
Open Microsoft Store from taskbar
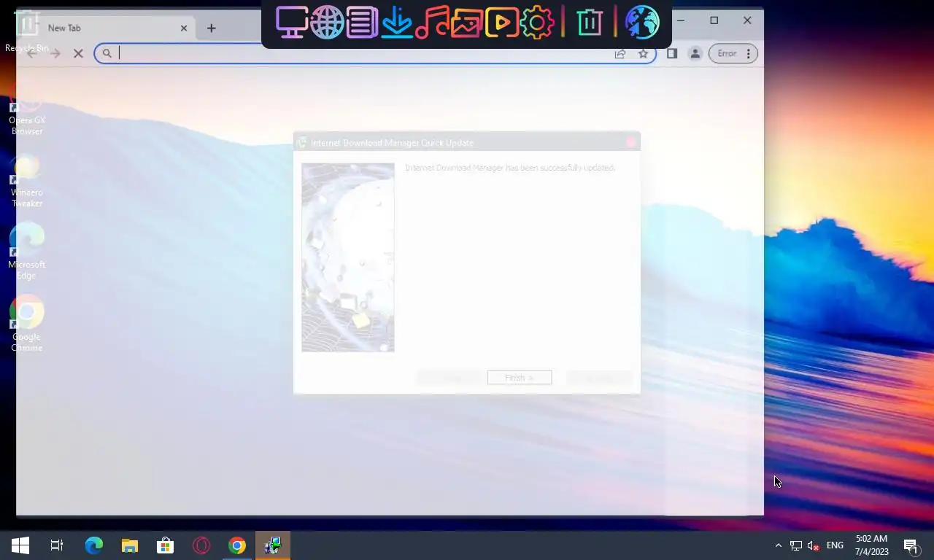coord(166,545)
